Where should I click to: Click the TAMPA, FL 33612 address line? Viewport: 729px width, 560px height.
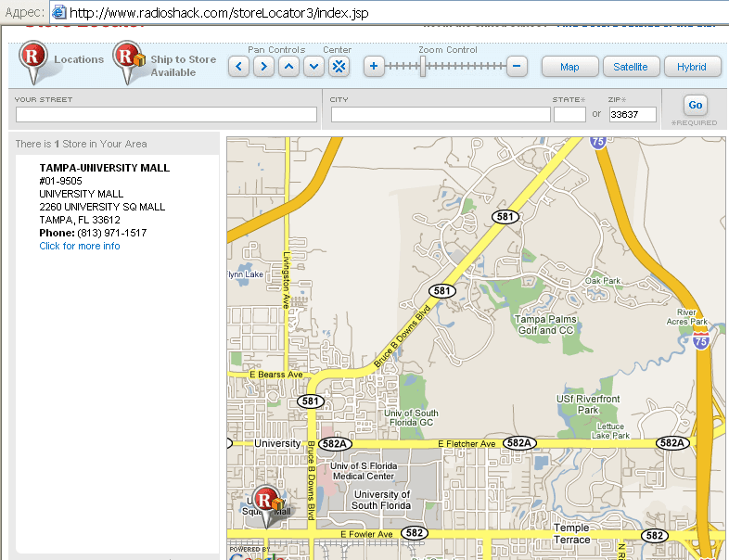80,220
